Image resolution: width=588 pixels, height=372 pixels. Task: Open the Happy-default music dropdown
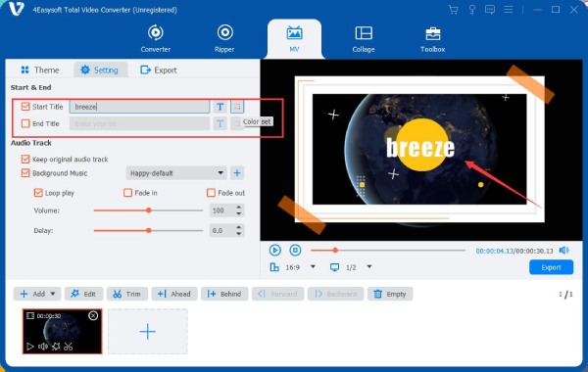tap(176, 173)
